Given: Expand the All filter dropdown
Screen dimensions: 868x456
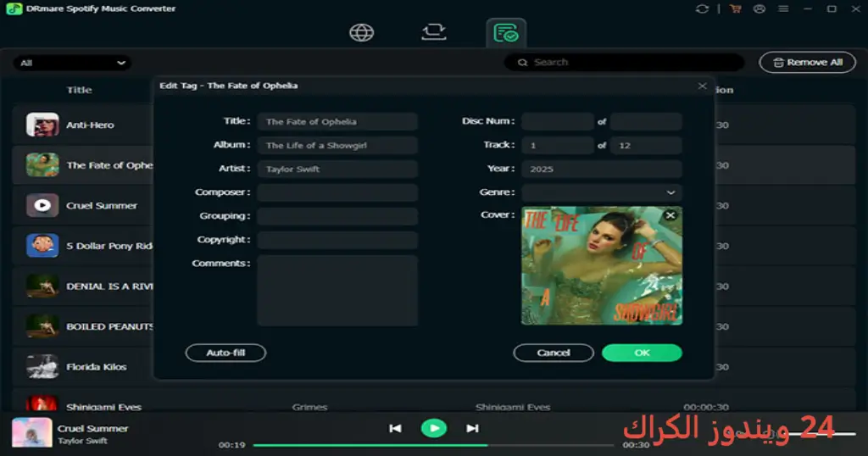Looking at the screenshot, I should 72,63.
